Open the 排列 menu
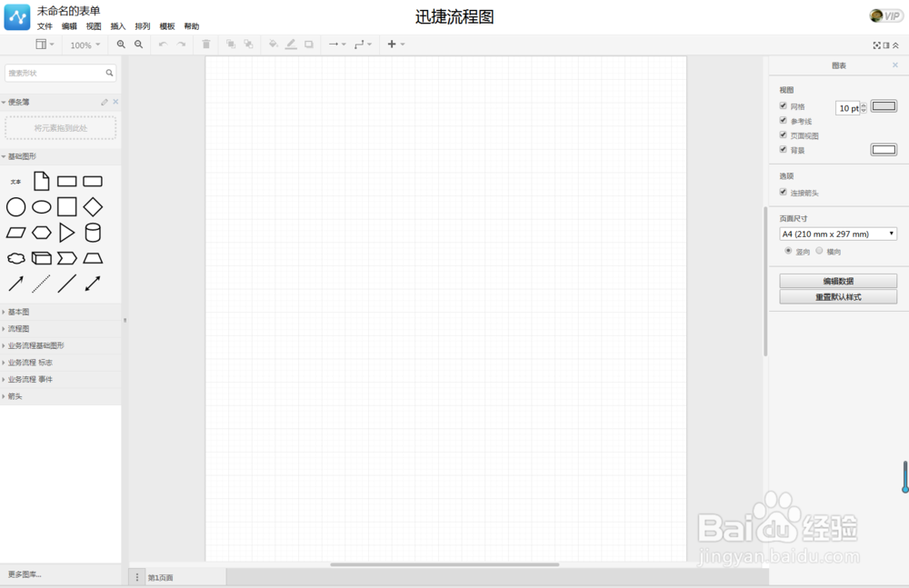The width and height of the screenshot is (909, 588). point(142,26)
